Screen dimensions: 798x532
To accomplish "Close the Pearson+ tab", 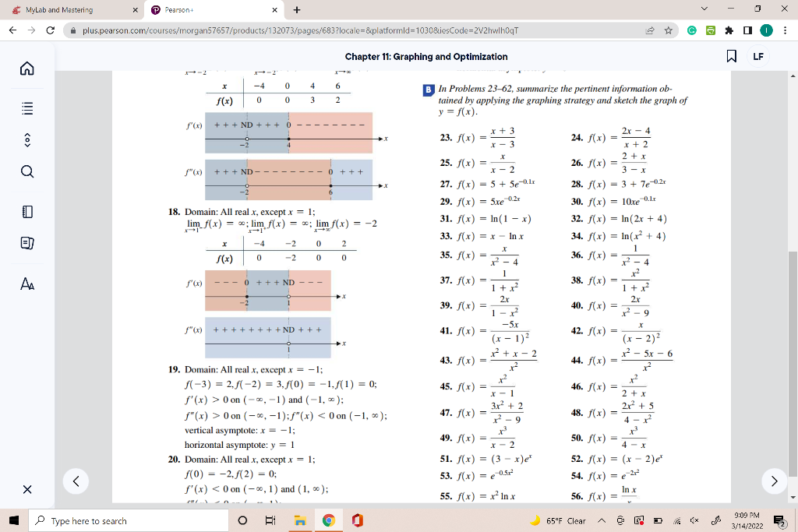I will pyautogui.click(x=274, y=9).
